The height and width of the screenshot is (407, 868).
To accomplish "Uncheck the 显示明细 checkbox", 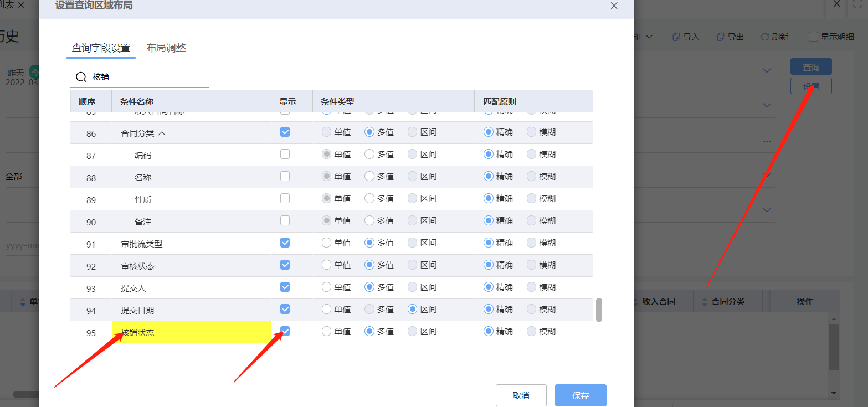I will [812, 37].
